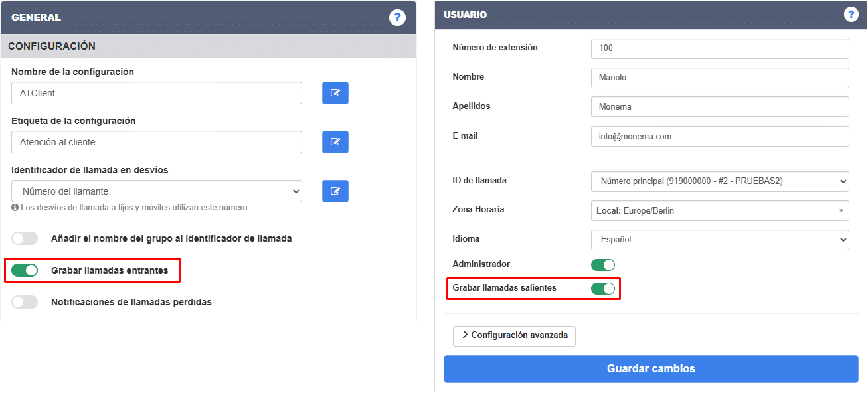Image resolution: width=868 pixels, height=393 pixels.
Task: Click the Número de extensión field
Action: (x=720, y=48)
